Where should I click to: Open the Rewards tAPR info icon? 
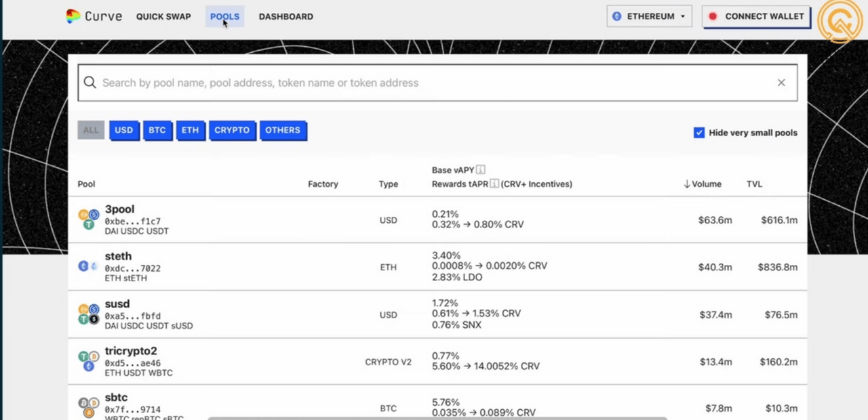[494, 184]
